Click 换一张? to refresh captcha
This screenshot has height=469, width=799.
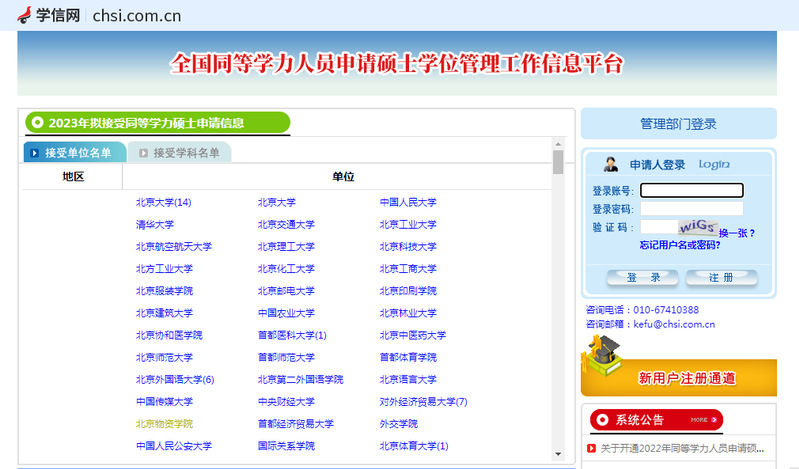(x=737, y=233)
